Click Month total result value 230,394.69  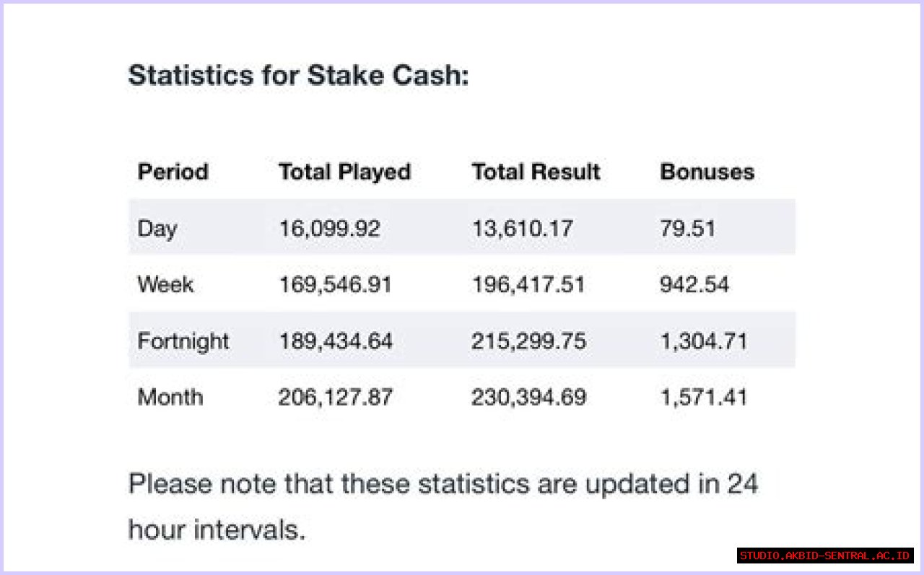(529, 397)
